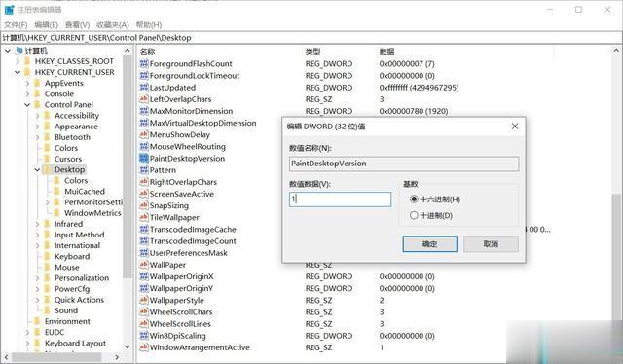This screenshot has width=623, height=364.
Task: Click the HKEY_CLASSES_ROOT folder icon
Action: [27, 61]
